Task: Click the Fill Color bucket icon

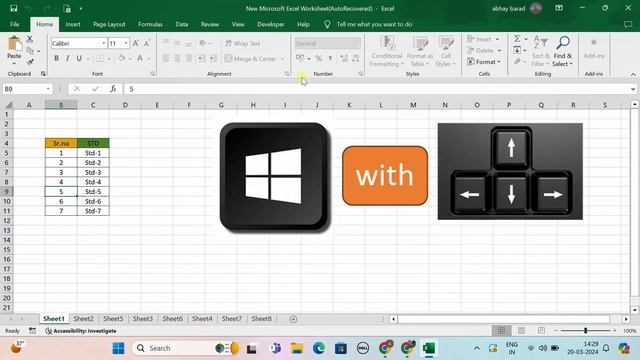Action: tap(122, 58)
